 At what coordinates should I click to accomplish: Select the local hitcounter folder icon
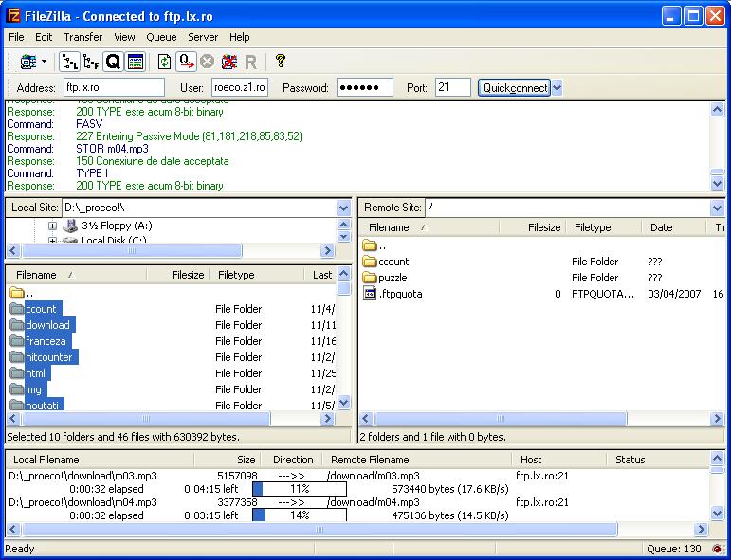pos(17,357)
